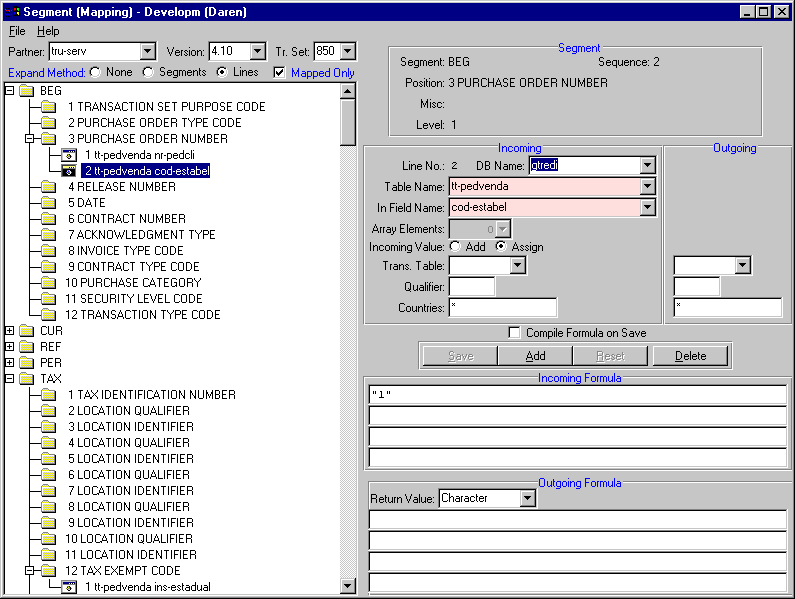Click the folder icon beside INVOICE TYPE CODE
This screenshot has height=599, width=795.
coord(48,251)
